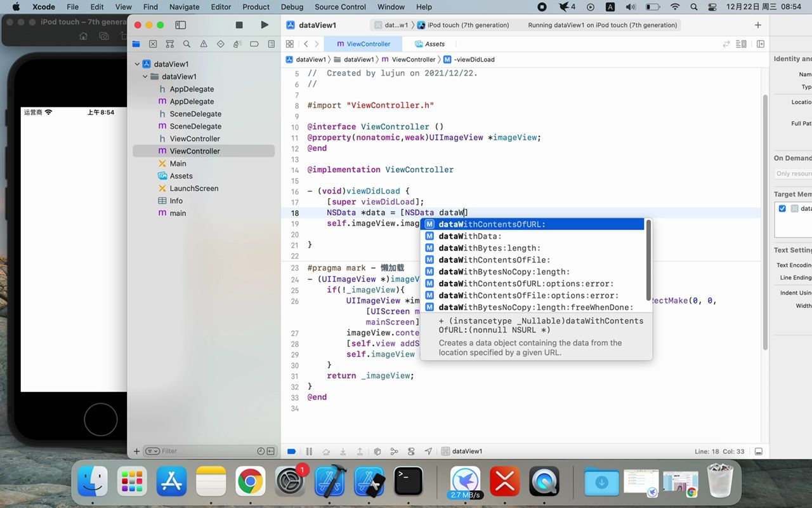Image resolution: width=812 pixels, height=508 pixels.
Task: Open the Report navigator icon
Action: 272,44
